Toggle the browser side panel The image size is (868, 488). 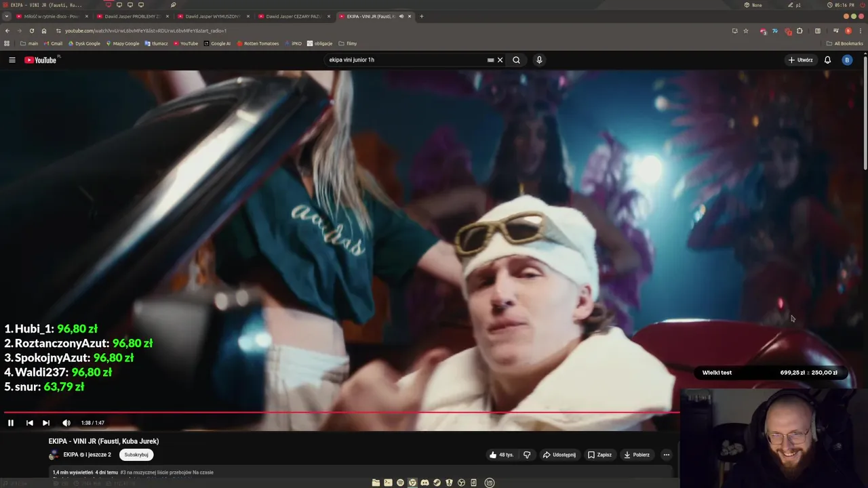coord(818,30)
